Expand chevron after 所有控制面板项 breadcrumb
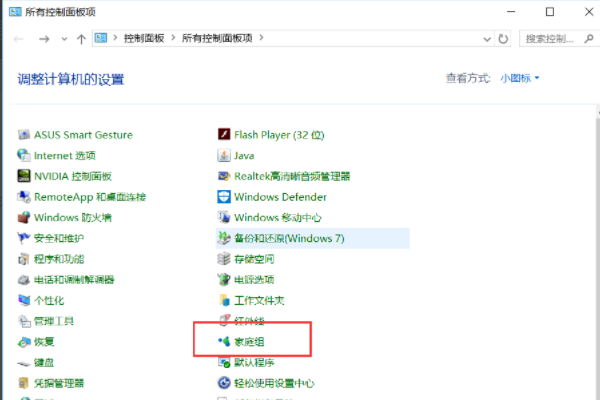This screenshot has height=400, width=600. click(261, 38)
